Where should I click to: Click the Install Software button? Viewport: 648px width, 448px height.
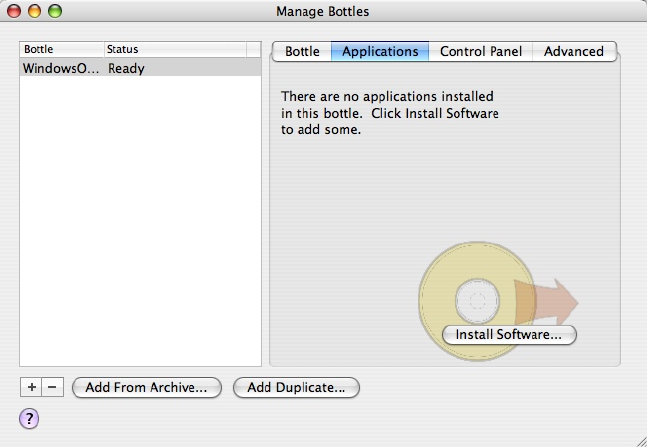coord(509,335)
